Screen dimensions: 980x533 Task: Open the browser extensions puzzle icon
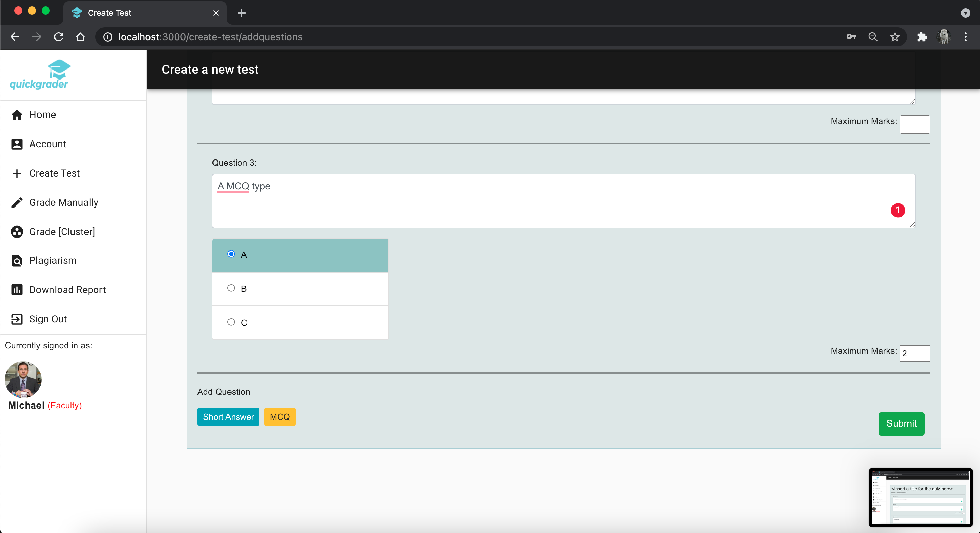pyautogui.click(x=922, y=37)
